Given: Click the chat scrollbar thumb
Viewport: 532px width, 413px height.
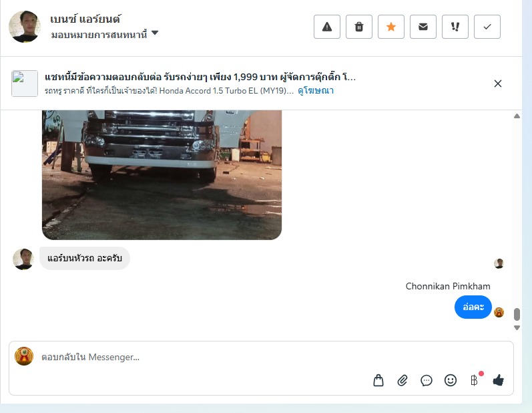Looking at the screenshot, I should (x=517, y=315).
